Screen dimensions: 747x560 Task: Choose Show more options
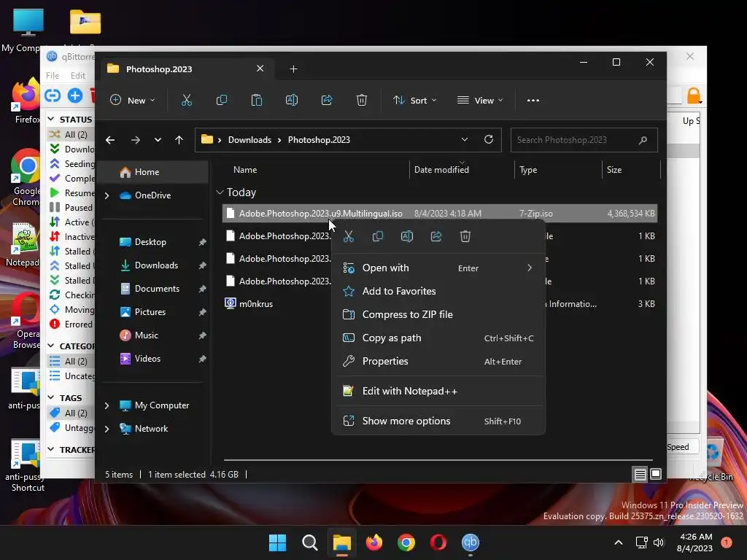click(x=438, y=421)
